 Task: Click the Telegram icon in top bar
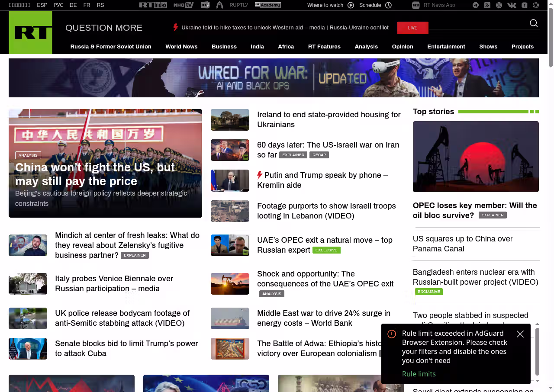tap(476, 5)
